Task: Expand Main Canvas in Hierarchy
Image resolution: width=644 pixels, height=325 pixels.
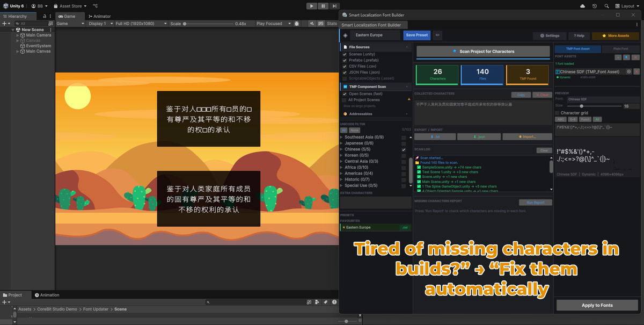Action: [18, 51]
